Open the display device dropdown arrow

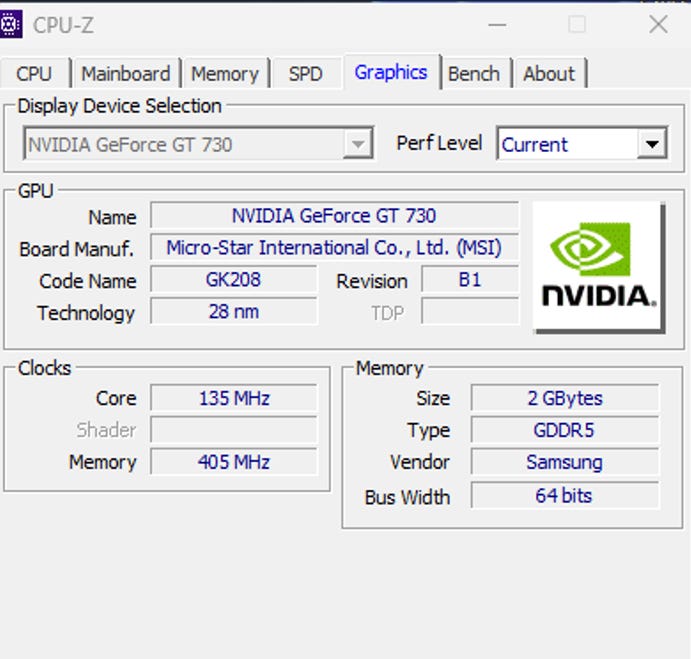[x=357, y=144]
